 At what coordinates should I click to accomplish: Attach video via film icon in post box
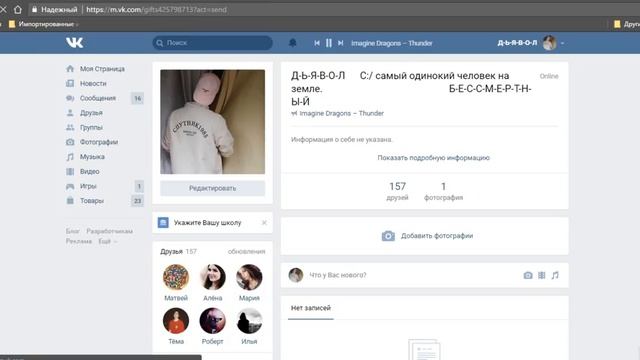542,276
